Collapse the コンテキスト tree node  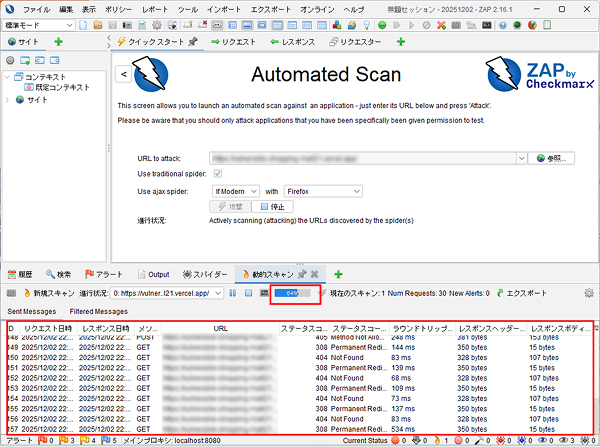click(x=8, y=77)
